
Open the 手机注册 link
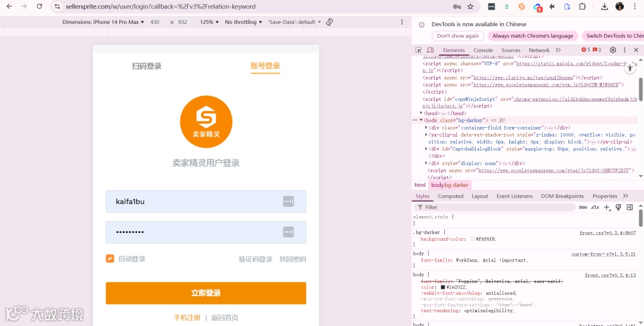coord(187,318)
